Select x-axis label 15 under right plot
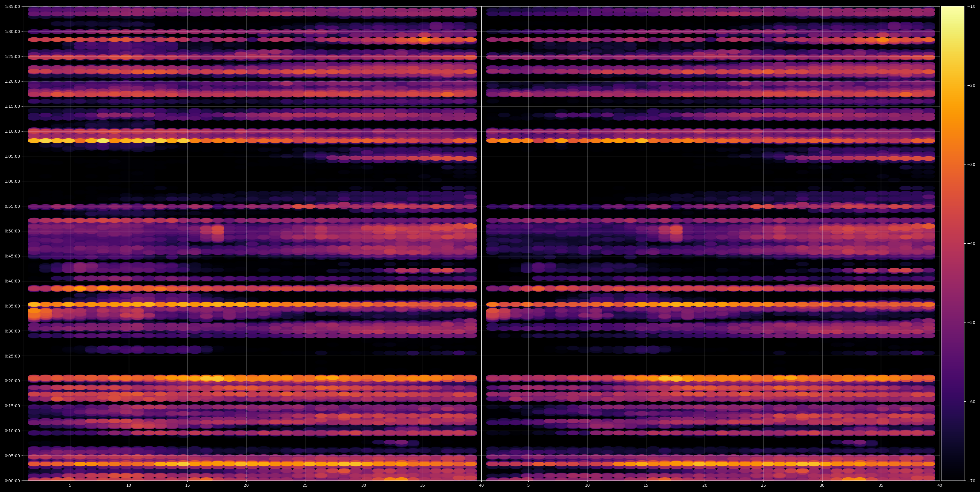The image size is (980, 492). pyautogui.click(x=646, y=486)
